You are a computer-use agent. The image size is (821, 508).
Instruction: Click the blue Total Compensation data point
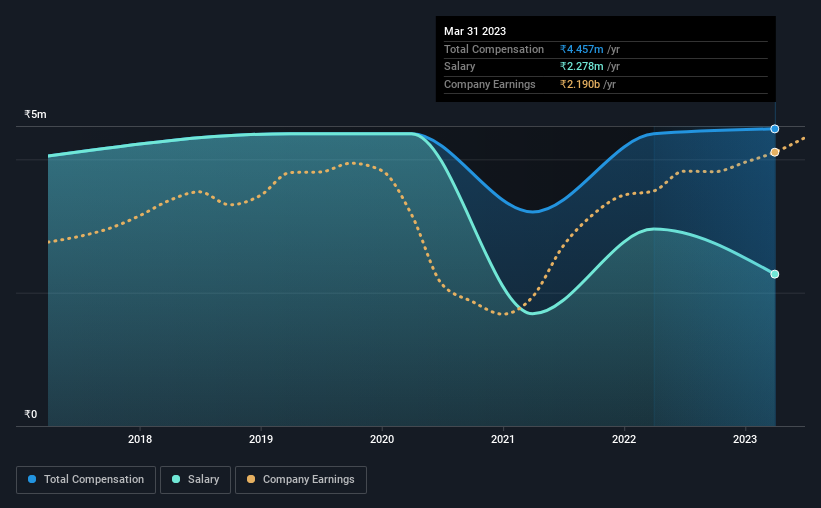click(x=774, y=129)
